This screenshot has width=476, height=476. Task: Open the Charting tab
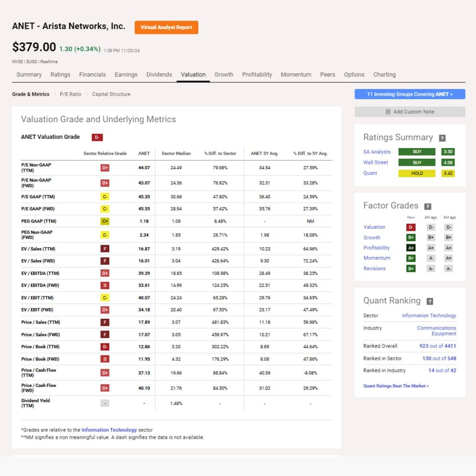384,74
